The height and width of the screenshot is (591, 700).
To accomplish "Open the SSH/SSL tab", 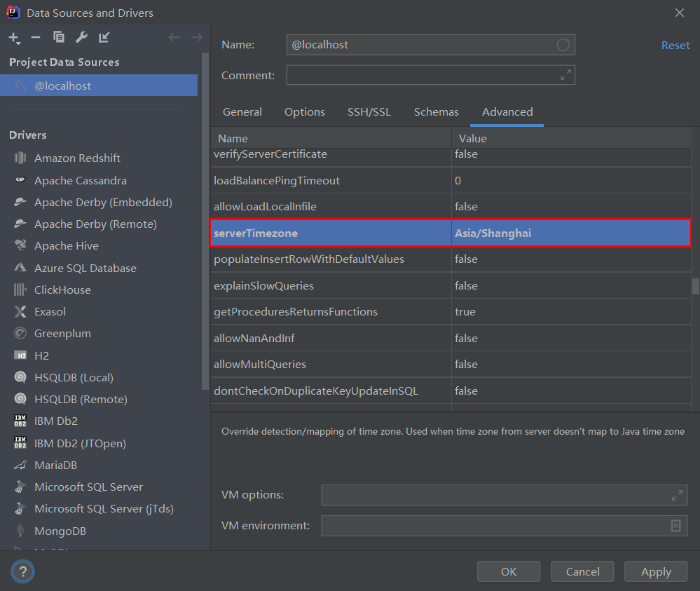I will point(369,111).
